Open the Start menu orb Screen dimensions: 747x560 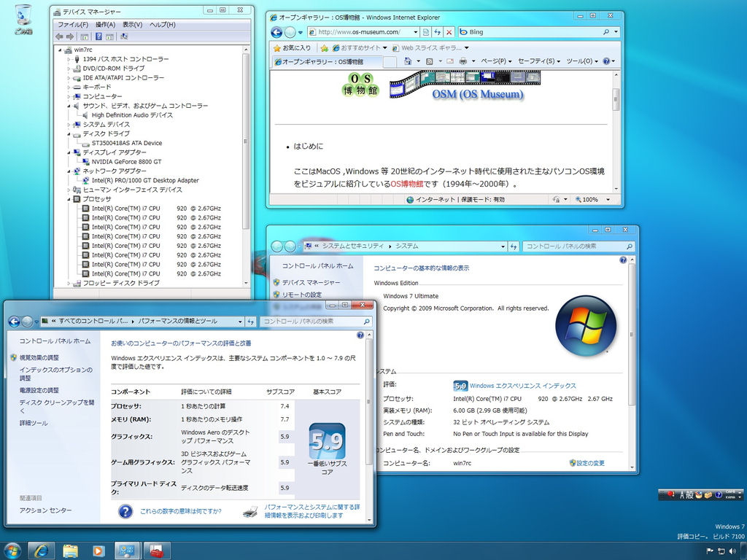tap(12, 551)
